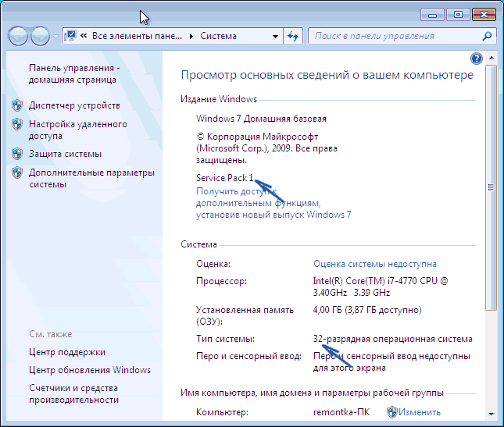Click '4,00 ГБ (3,87 ГБ доступно)' value

(x=367, y=310)
